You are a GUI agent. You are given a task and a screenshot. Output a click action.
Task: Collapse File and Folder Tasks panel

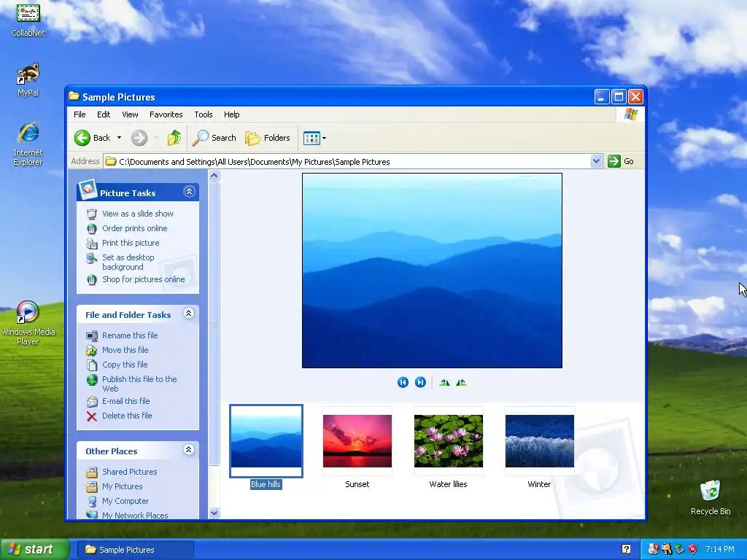189,314
